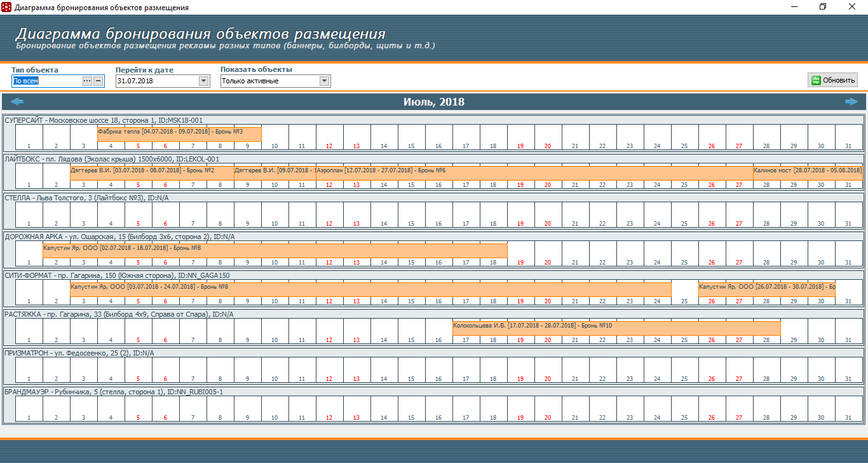The image size is (868, 463).
Task: Open object type picker ellipsis button
Action: click(x=88, y=81)
